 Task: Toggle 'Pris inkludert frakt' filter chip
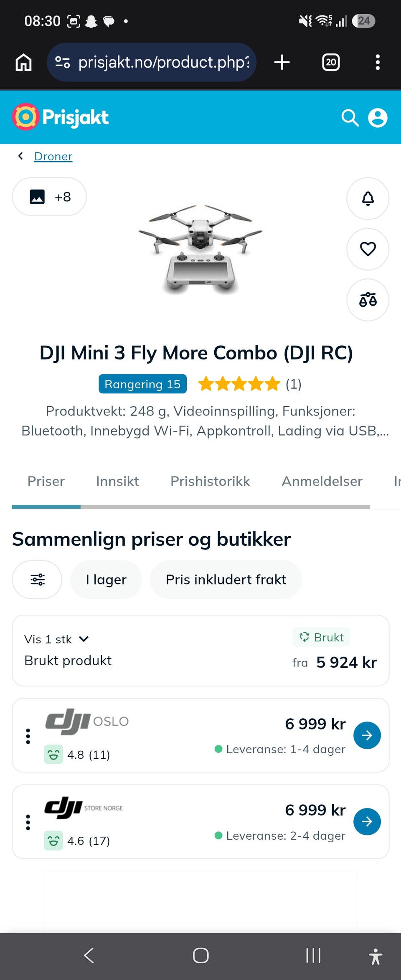226,580
